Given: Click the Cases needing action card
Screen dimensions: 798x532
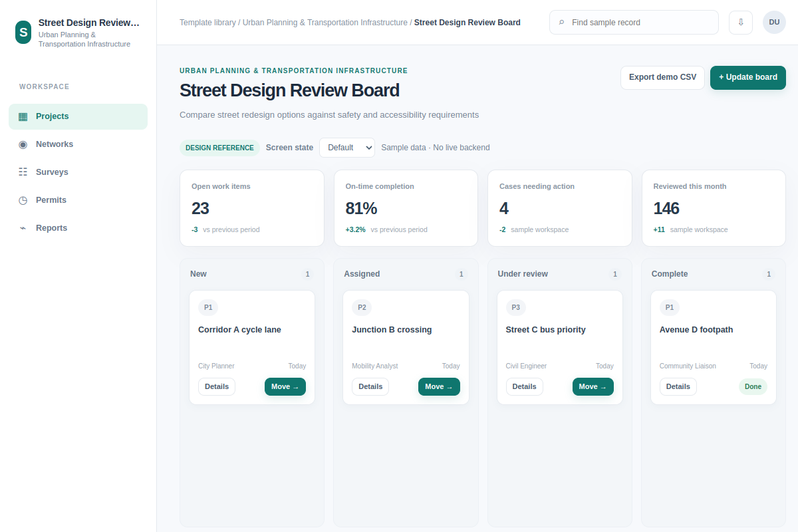Looking at the screenshot, I should pyautogui.click(x=560, y=208).
